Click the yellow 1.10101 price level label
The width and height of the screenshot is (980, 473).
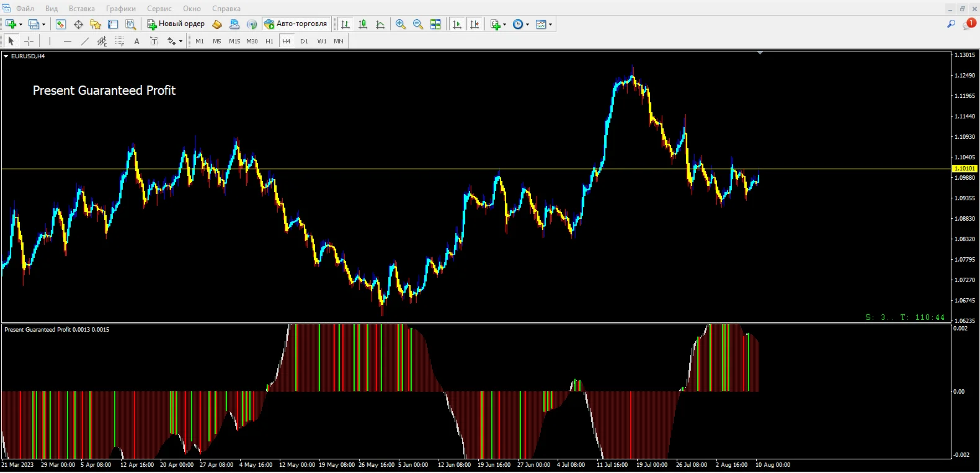[964, 169]
